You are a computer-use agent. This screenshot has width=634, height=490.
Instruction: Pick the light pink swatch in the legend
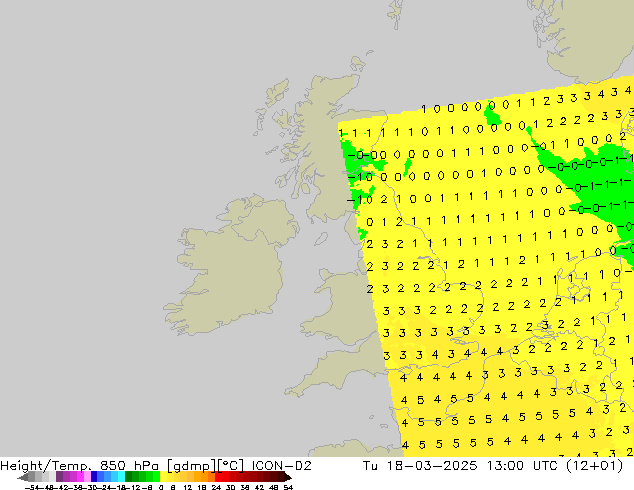pyautogui.click(x=87, y=477)
